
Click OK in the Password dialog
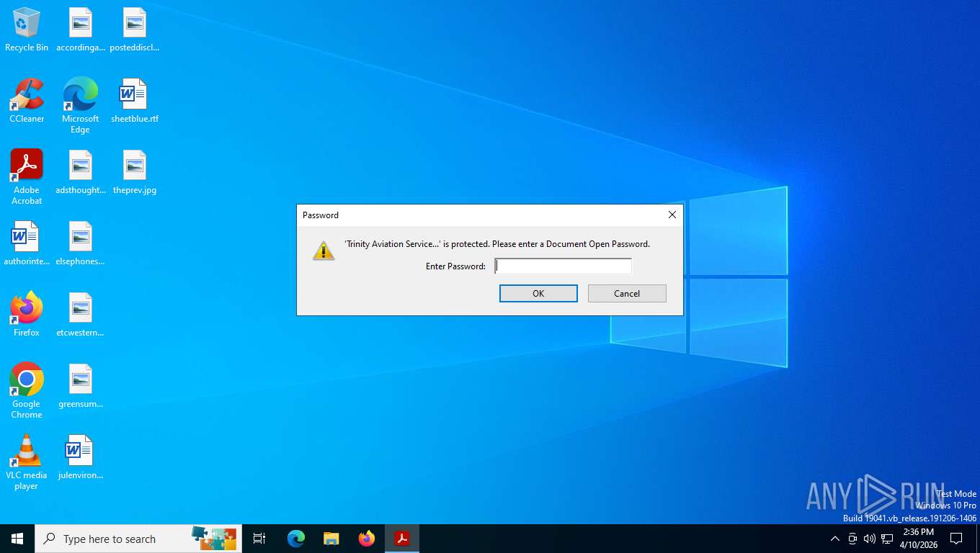(x=538, y=293)
